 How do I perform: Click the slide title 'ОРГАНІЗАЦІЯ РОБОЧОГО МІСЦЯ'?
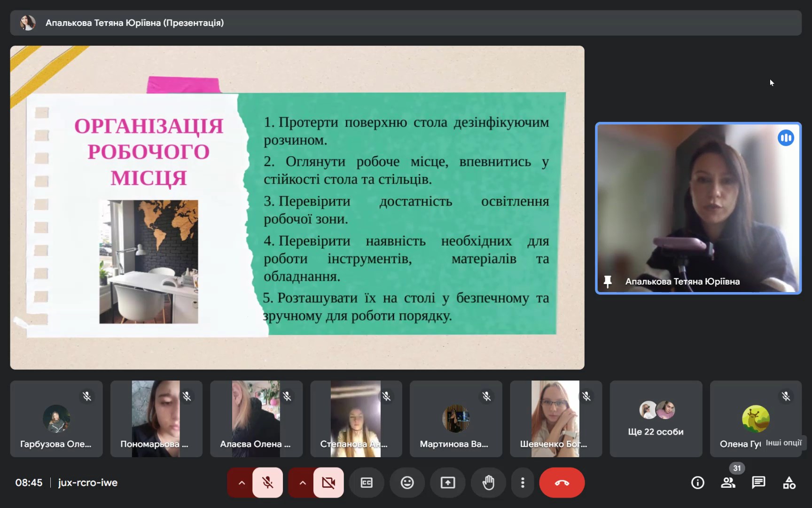pyautogui.click(x=148, y=152)
